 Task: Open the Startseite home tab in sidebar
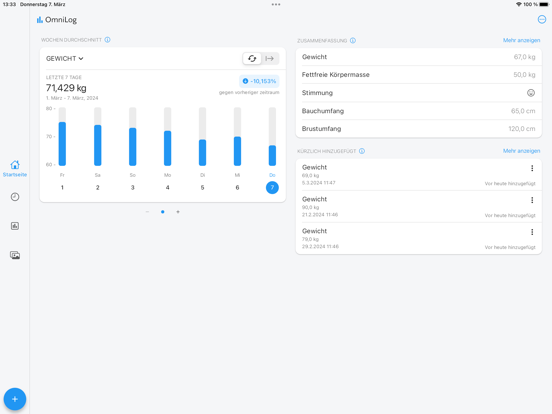point(15,168)
